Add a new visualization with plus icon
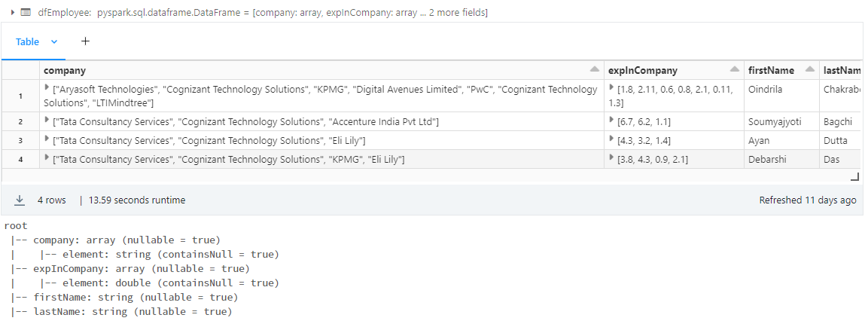Screen dimensions: 868x327 tap(85, 41)
